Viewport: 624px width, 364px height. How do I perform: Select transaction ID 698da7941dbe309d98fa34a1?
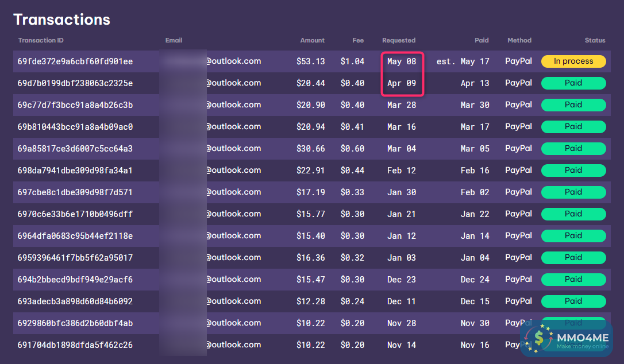point(75,171)
